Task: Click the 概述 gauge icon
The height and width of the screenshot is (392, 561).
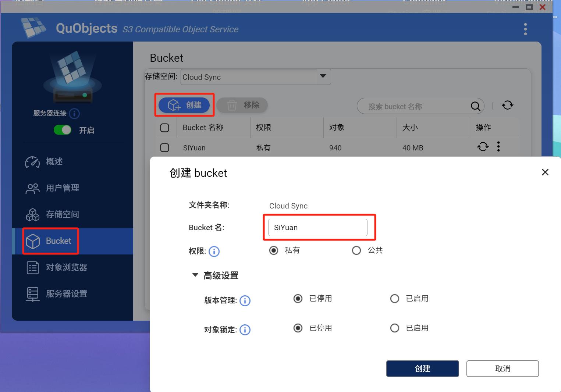Action: [32, 162]
